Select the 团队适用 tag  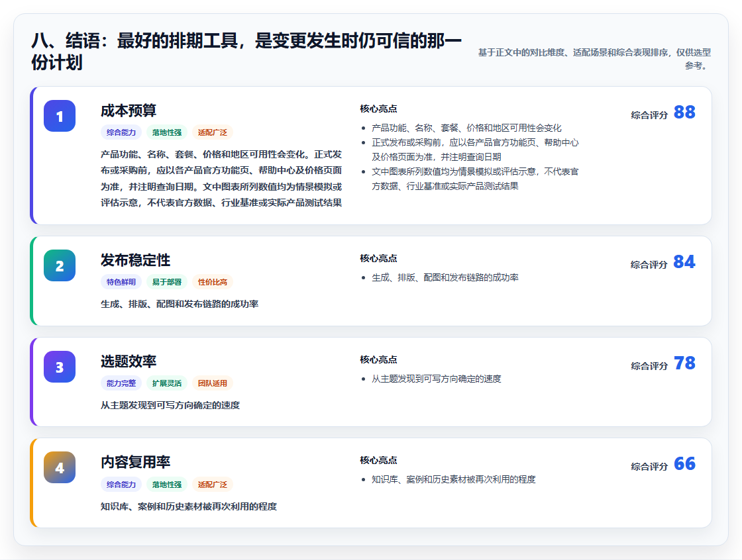pyautogui.click(x=213, y=383)
